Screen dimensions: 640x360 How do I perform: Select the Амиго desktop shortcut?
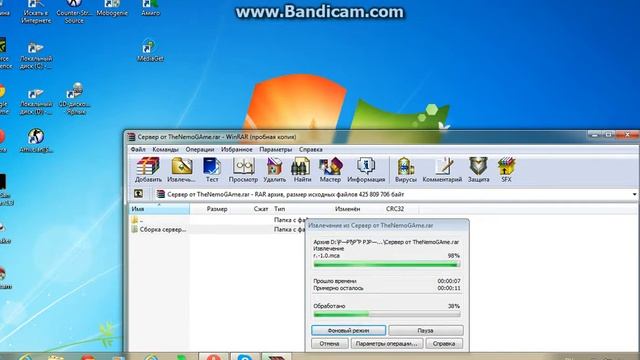150,9
